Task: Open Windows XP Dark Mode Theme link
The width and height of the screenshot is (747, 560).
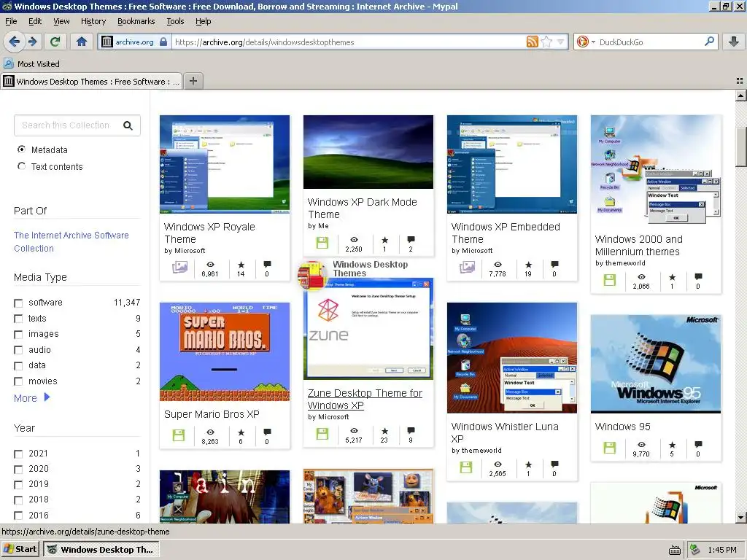Action: pyautogui.click(x=362, y=208)
